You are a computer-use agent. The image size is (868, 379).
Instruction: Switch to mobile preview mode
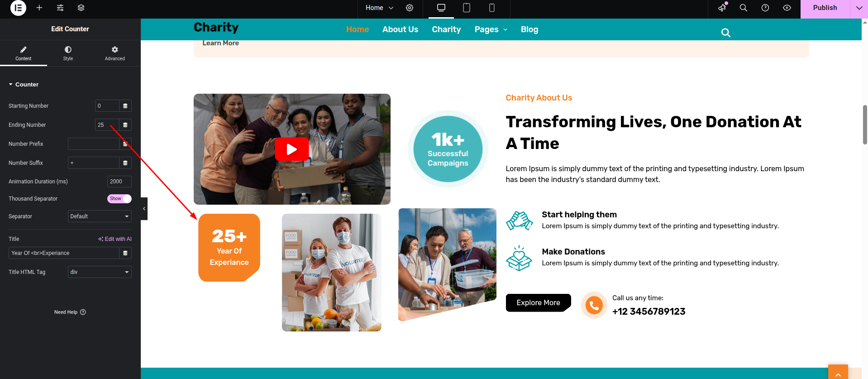492,8
